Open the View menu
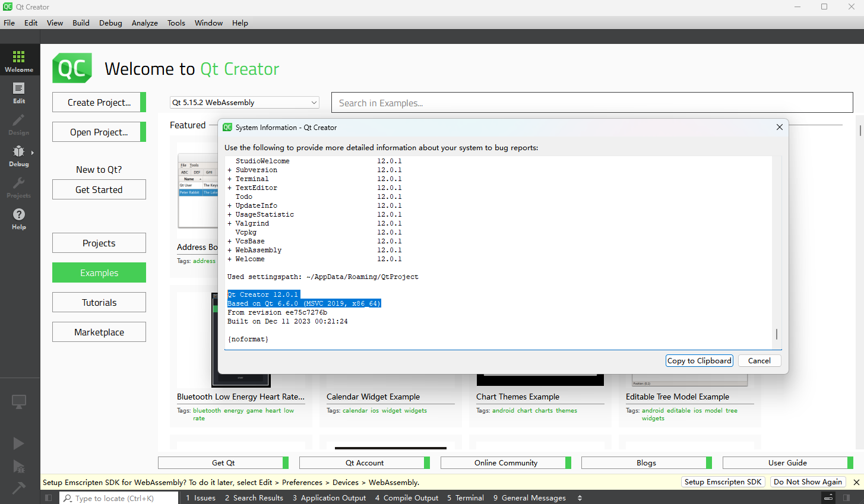The width and height of the screenshot is (864, 504). tap(55, 23)
